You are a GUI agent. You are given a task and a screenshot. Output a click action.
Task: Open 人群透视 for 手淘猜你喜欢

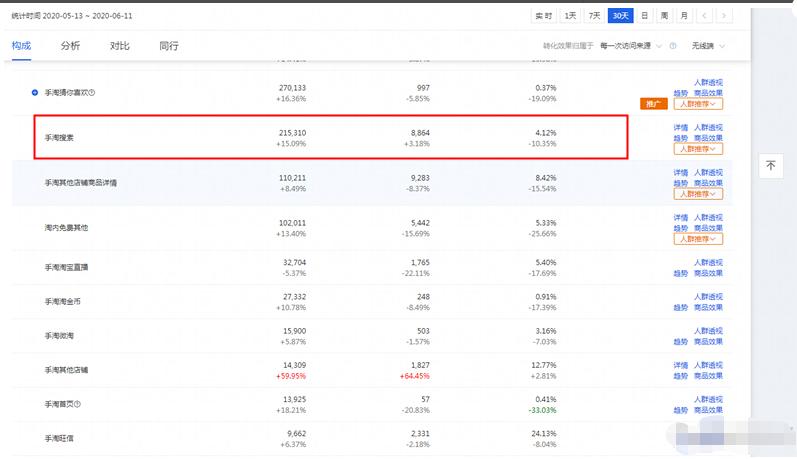[709, 82]
